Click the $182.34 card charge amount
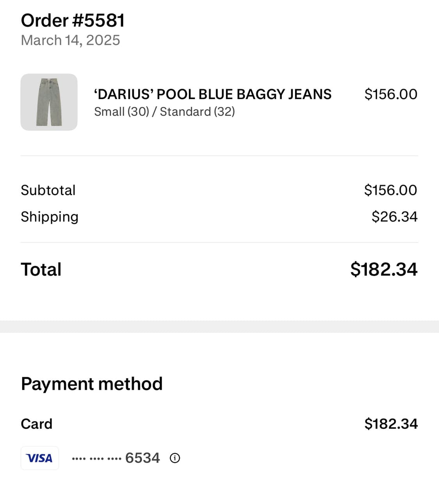The image size is (439, 504). point(391,424)
